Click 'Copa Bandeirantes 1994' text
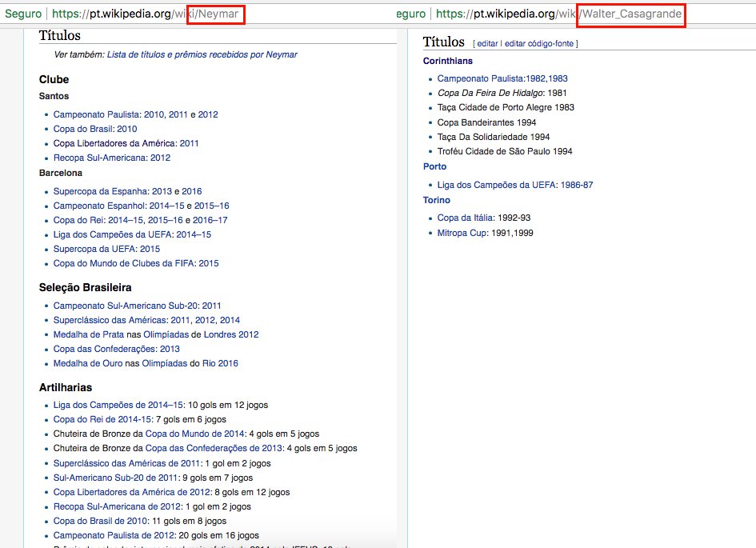756x548 pixels. [x=486, y=122]
